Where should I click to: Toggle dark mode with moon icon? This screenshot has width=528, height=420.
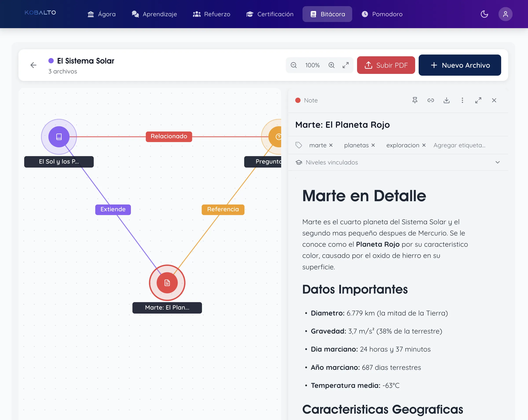point(484,14)
